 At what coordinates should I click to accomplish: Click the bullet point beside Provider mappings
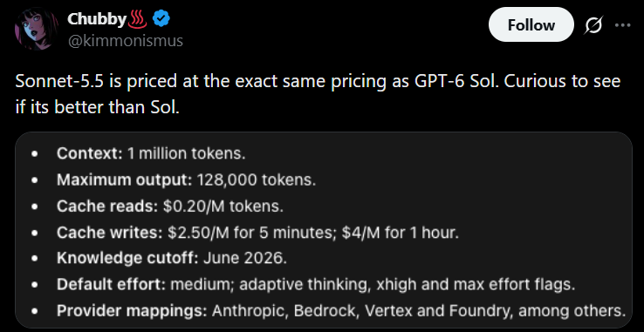pyautogui.click(x=35, y=311)
